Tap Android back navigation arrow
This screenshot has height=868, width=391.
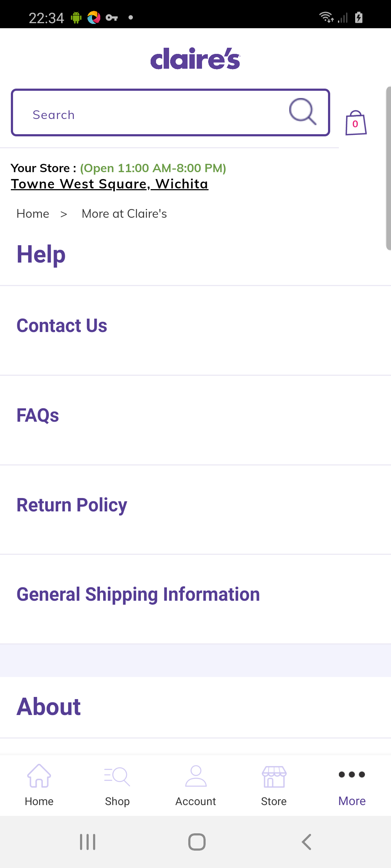(x=306, y=842)
